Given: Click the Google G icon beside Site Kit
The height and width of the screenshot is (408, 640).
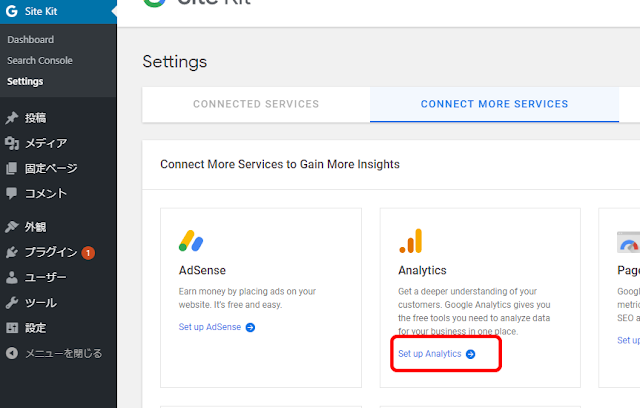Looking at the screenshot, I should (x=12, y=11).
